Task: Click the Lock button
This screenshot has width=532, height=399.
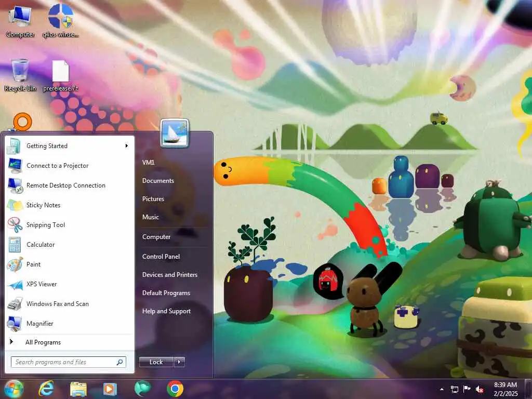Action: pyautogui.click(x=156, y=362)
